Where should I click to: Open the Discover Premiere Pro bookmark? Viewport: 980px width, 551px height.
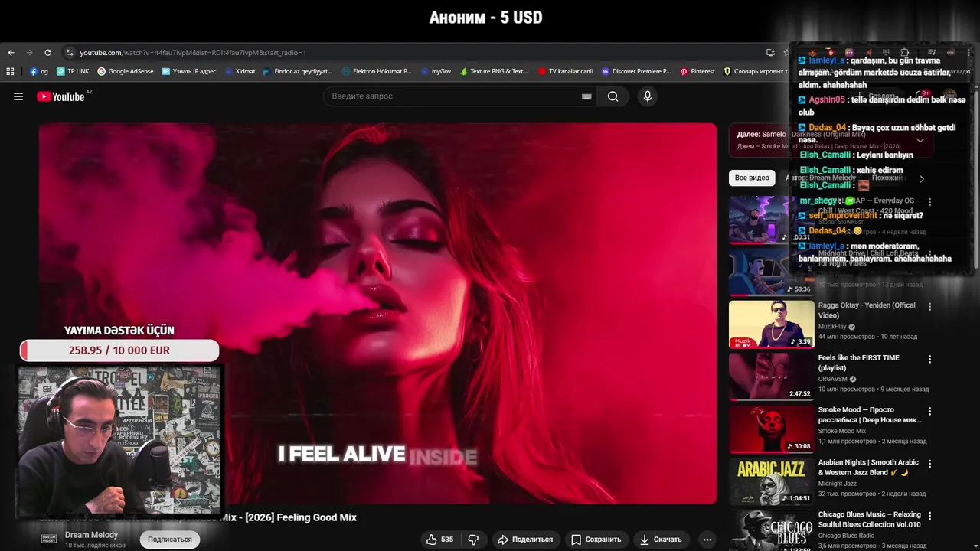coord(636,71)
